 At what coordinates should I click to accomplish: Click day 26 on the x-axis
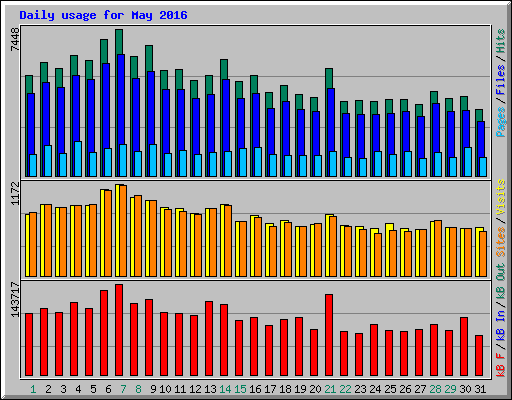click(x=405, y=389)
